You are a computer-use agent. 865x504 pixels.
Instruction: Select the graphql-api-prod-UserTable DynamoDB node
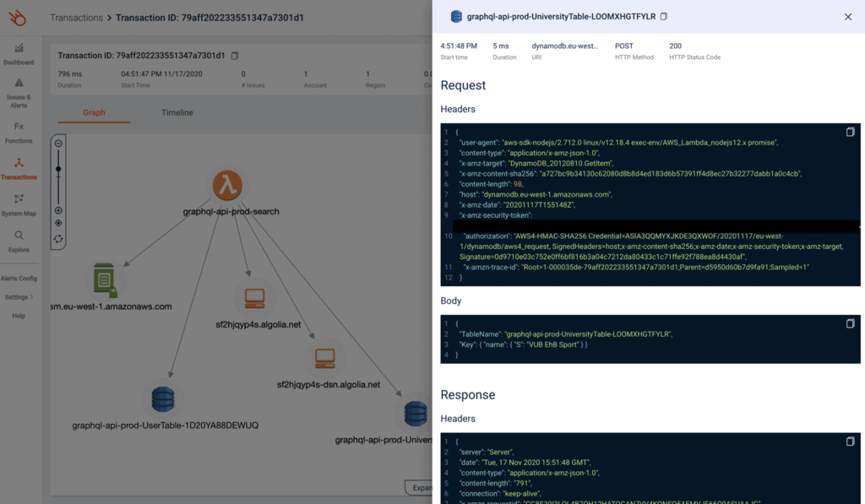coord(163,399)
